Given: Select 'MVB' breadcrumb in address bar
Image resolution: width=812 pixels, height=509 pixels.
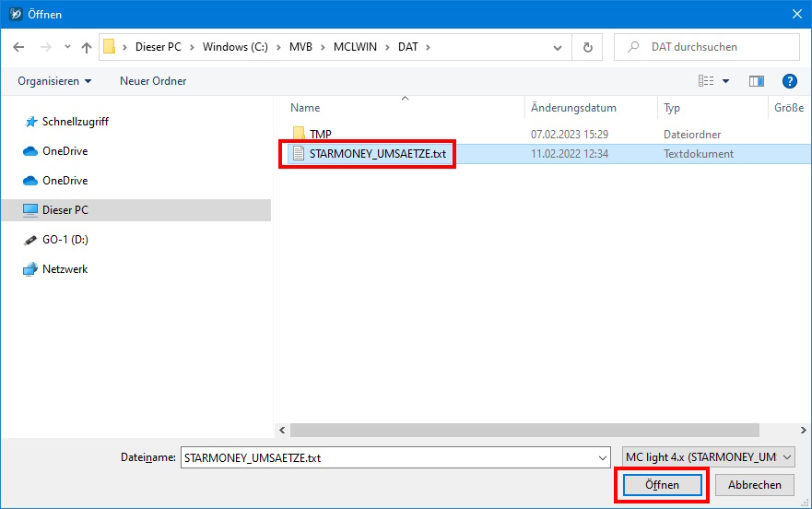Looking at the screenshot, I should (300, 47).
